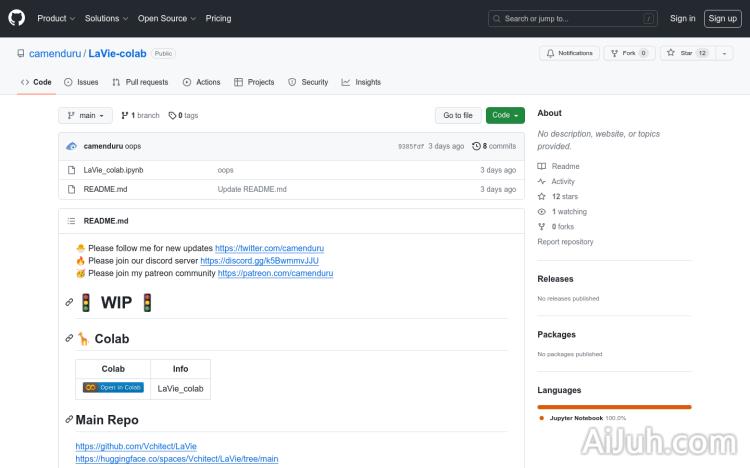
Task: Click the GitHub logo icon
Action: 17,18
